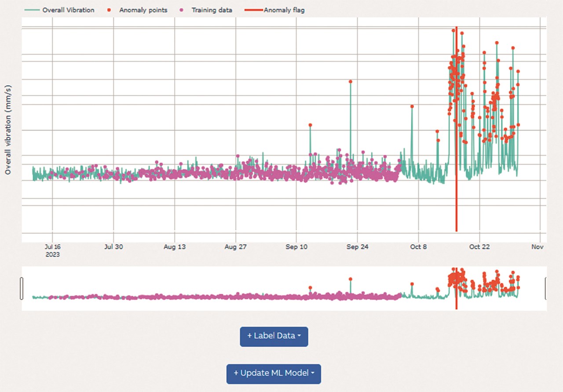Click the right handle of range slider
Screen dimensions: 563x392
coord(545,288)
